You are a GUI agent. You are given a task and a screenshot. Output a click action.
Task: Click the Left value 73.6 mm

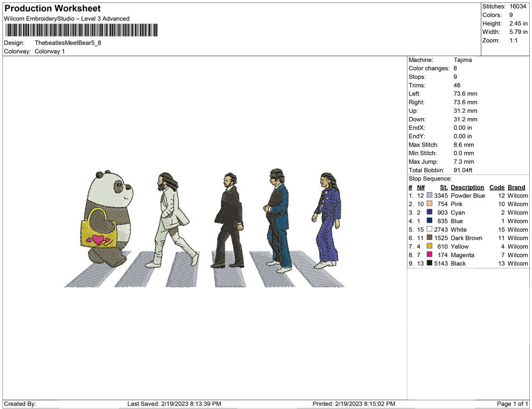465,93
